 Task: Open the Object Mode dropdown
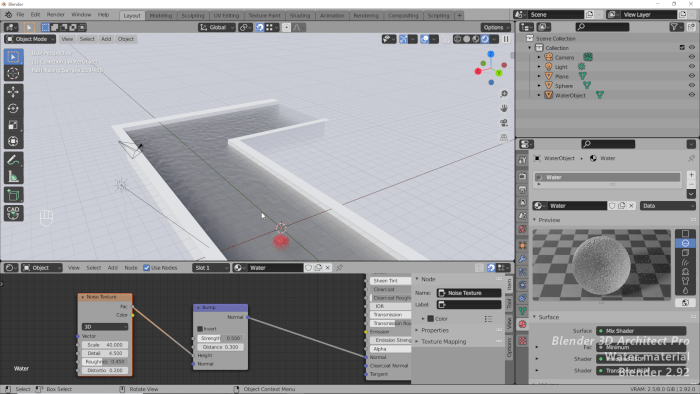click(x=30, y=39)
